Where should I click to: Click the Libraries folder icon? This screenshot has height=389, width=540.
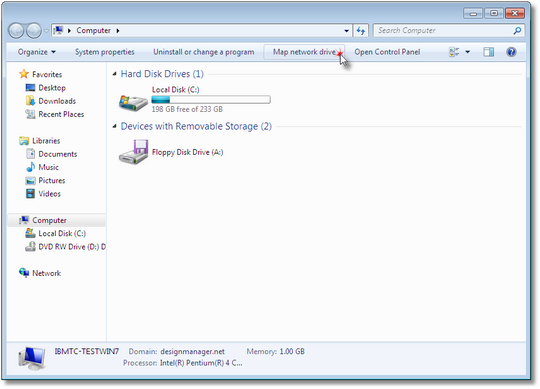tap(24, 141)
